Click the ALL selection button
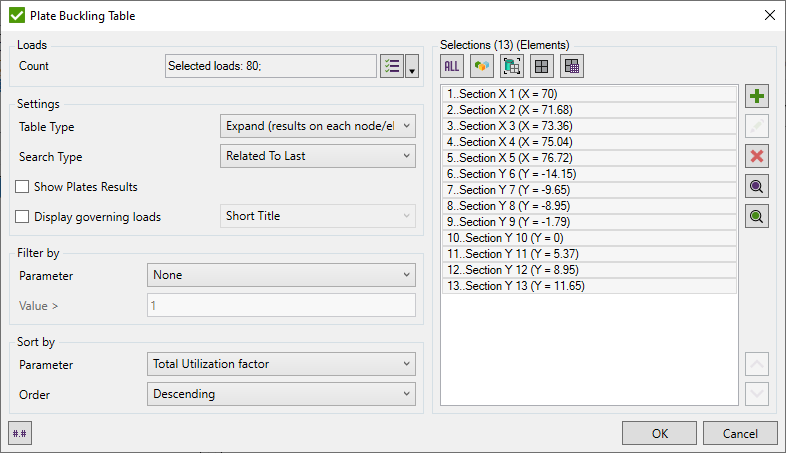Screen dimensions: 786x453 [x=452, y=66]
